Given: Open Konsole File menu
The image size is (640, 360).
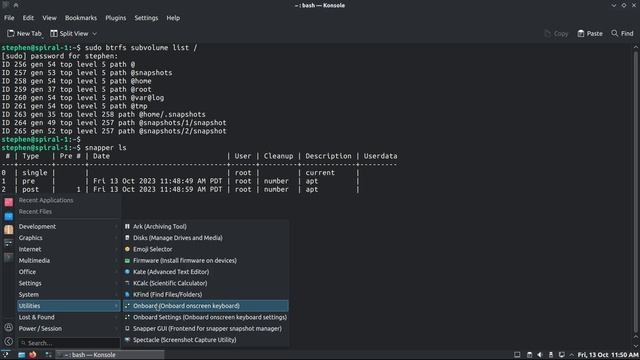Looking at the screenshot, I should click(9, 18).
